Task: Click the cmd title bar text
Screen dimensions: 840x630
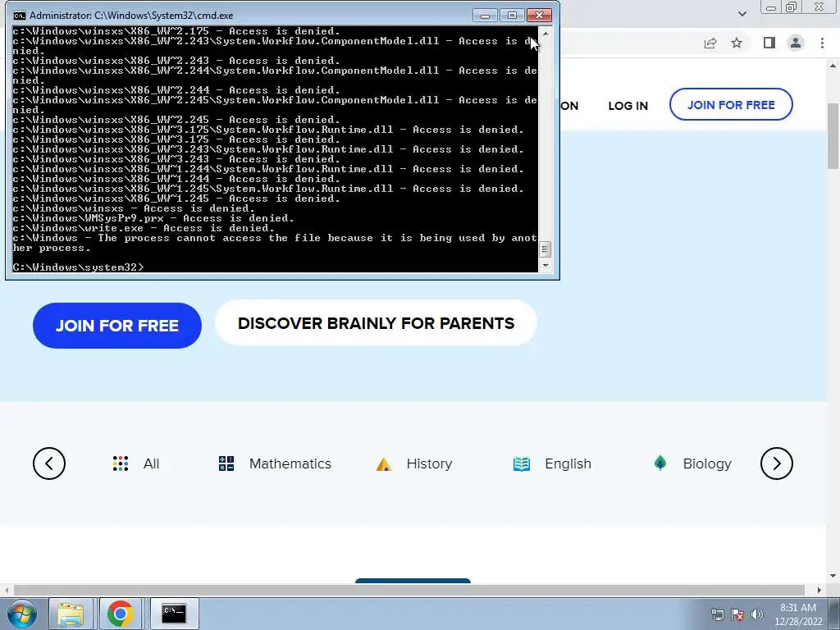Action: click(x=131, y=16)
